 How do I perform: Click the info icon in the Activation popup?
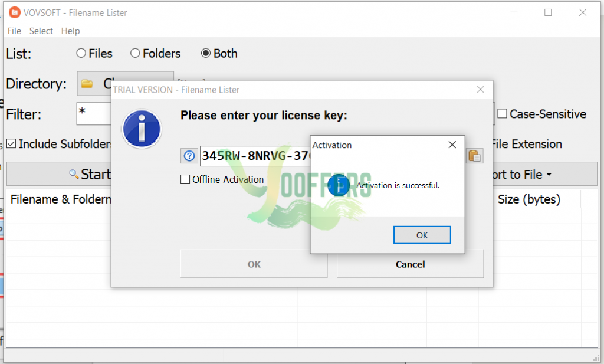click(339, 185)
